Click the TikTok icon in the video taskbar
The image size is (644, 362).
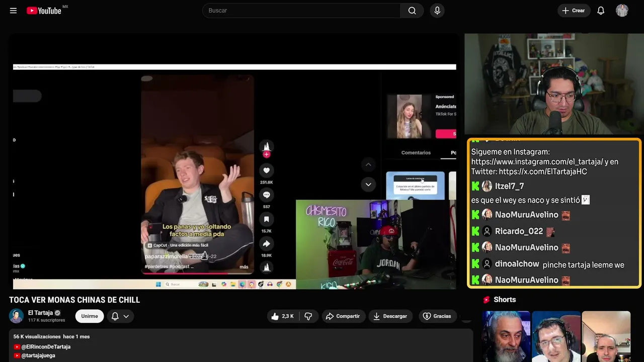[261, 285]
